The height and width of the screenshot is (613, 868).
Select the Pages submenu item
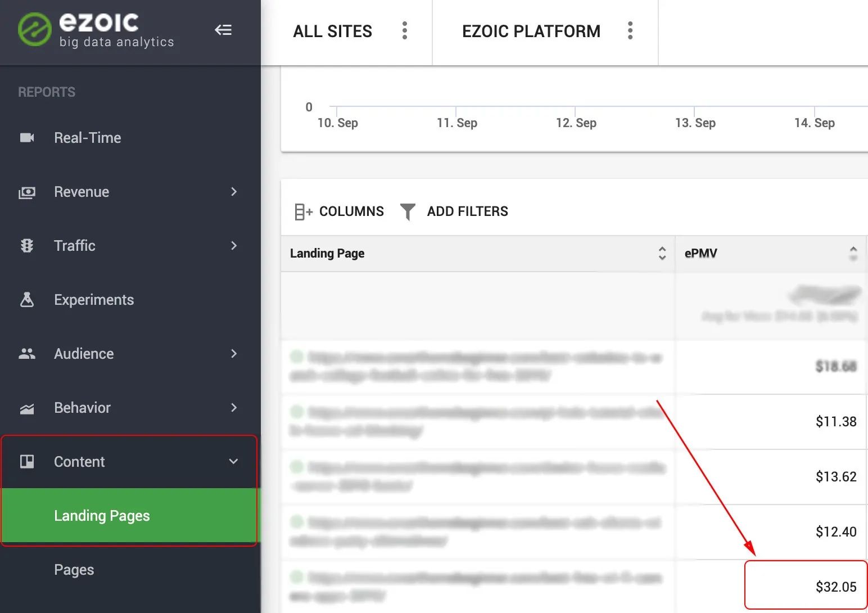(129, 570)
